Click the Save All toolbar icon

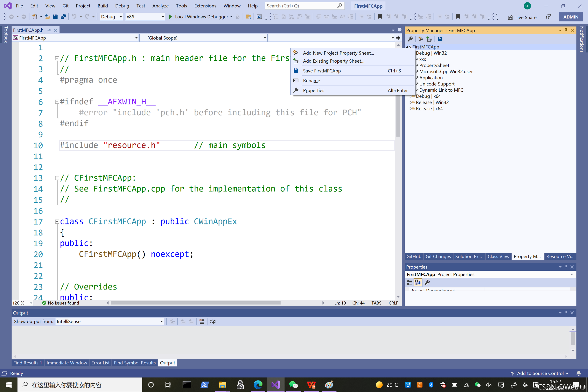coord(64,17)
